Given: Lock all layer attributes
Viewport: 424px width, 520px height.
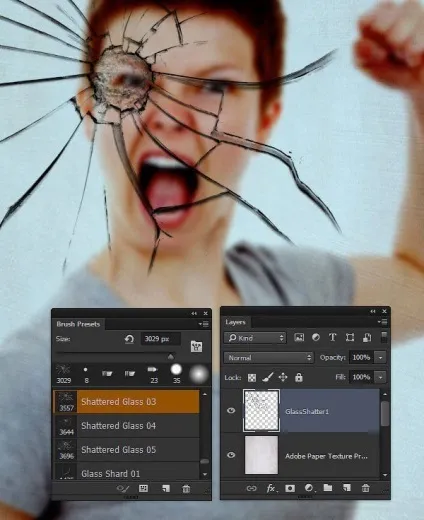Looking at the screenshot, I should (x=299, y=377).
